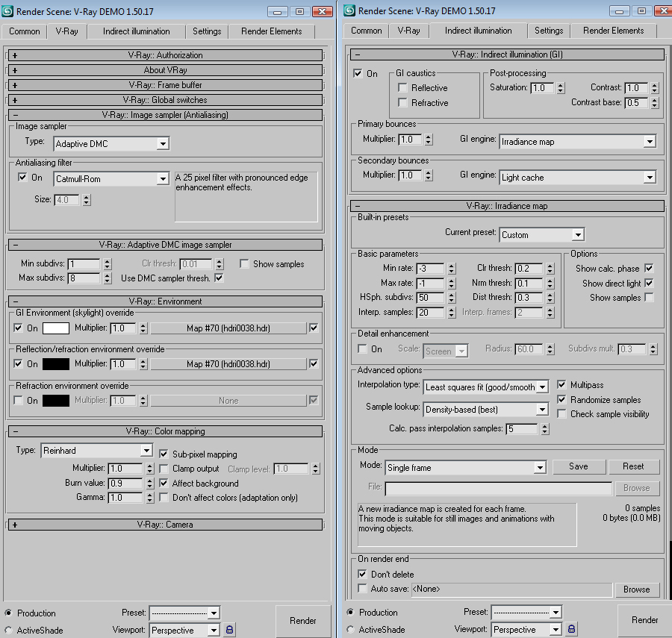Screen dimensions: 672x638
Task: Click the Burn value input field
Action: pos(125,484)
